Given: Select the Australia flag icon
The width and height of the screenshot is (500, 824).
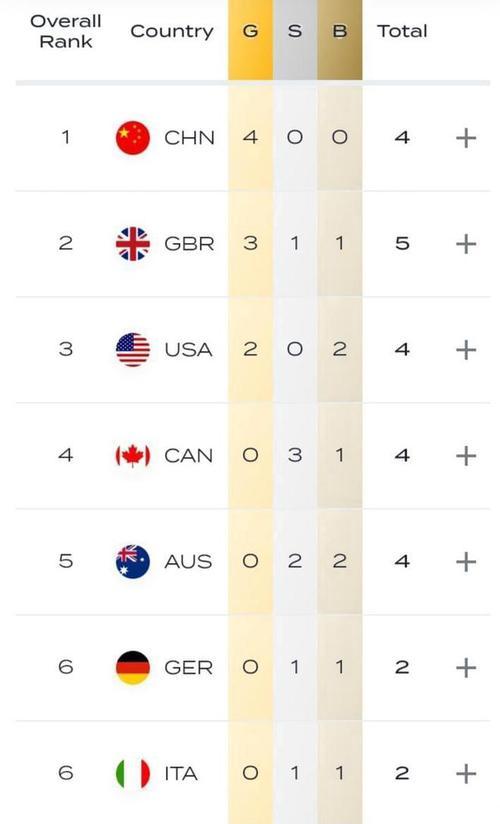Looking at the screenshot, I should pos(132,562).
